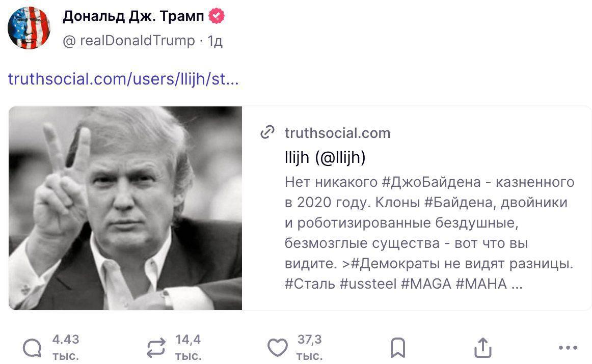Image resolution: width=592 pixels, height=364 pixels.
Task: Click the llijh (@llijh) card title
Action: [325, 158]
